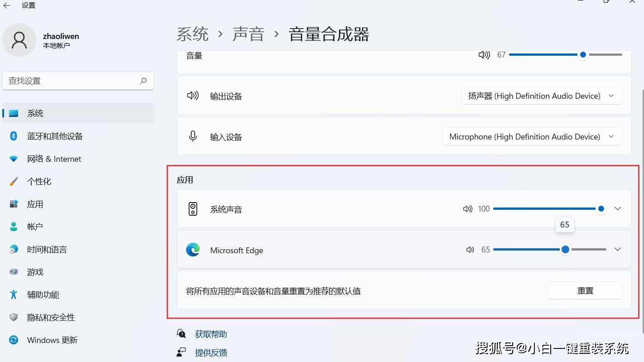Open 帐户 settings
The height and width of the screenshot is (362, 644).
coord(78,227)
